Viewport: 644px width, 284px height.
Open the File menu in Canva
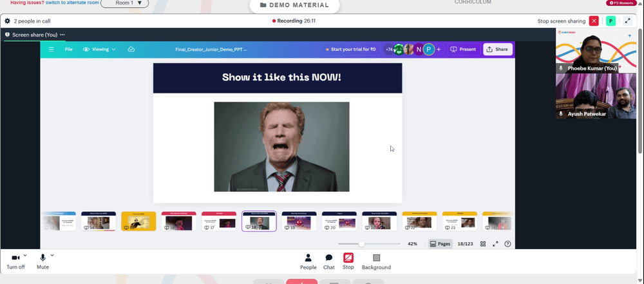coord(69,50)
